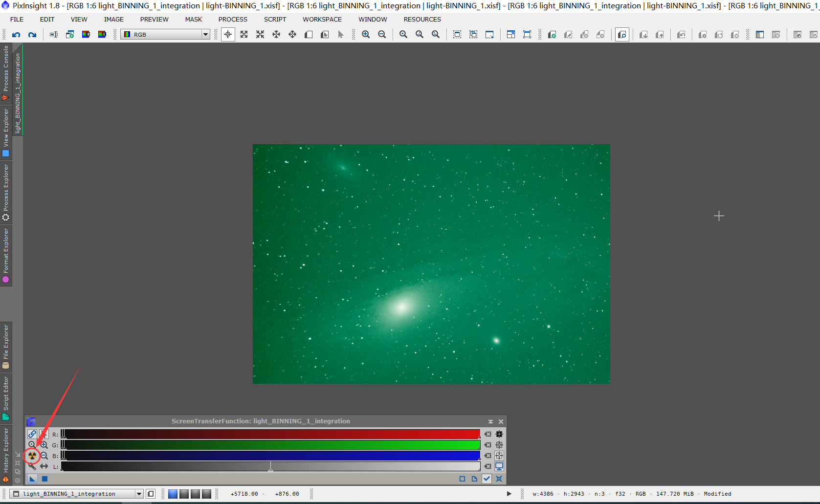Open the FILE menu

tap(17, 19)
